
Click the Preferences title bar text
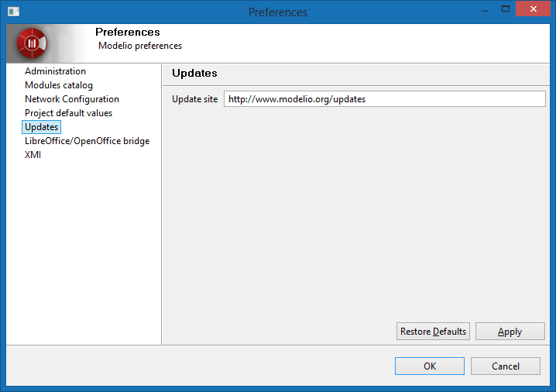[x=278, y=12]
